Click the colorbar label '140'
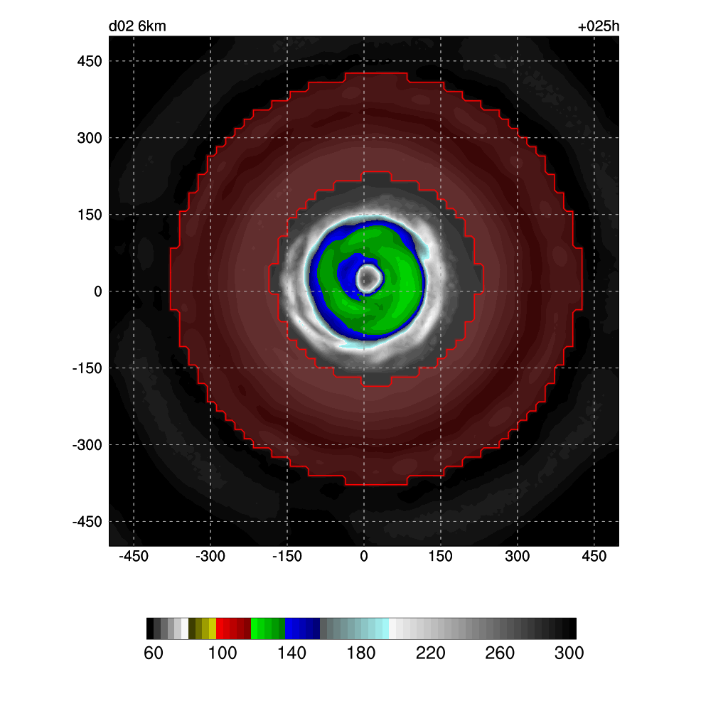The height and width of the screenshot is (728, 728). click(291, 653)
